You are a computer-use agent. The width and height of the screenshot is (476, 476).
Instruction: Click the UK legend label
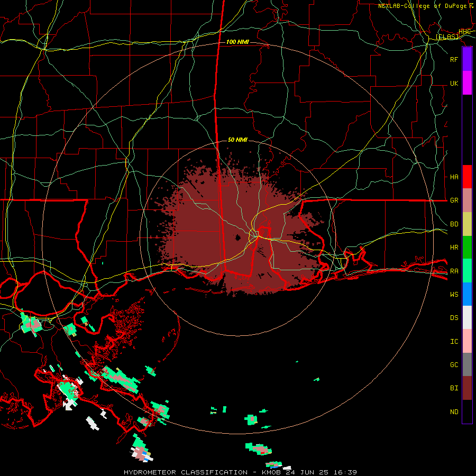pyautogui.click(x=454, y=83)
